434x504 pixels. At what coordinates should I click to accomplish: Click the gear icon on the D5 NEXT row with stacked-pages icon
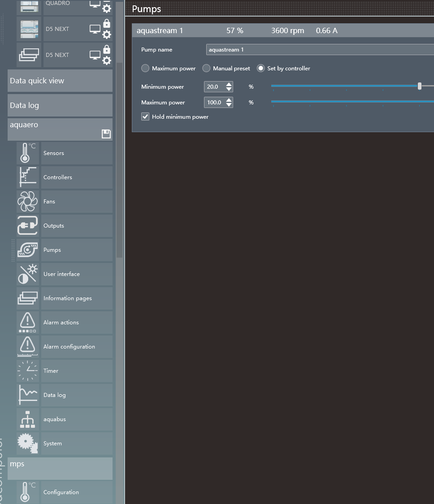[x=107, y=60]
